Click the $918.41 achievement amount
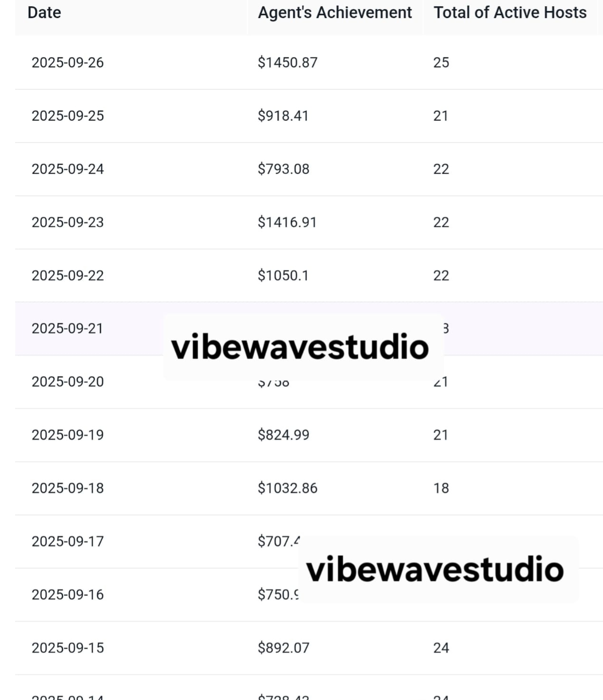 point(283,116)
